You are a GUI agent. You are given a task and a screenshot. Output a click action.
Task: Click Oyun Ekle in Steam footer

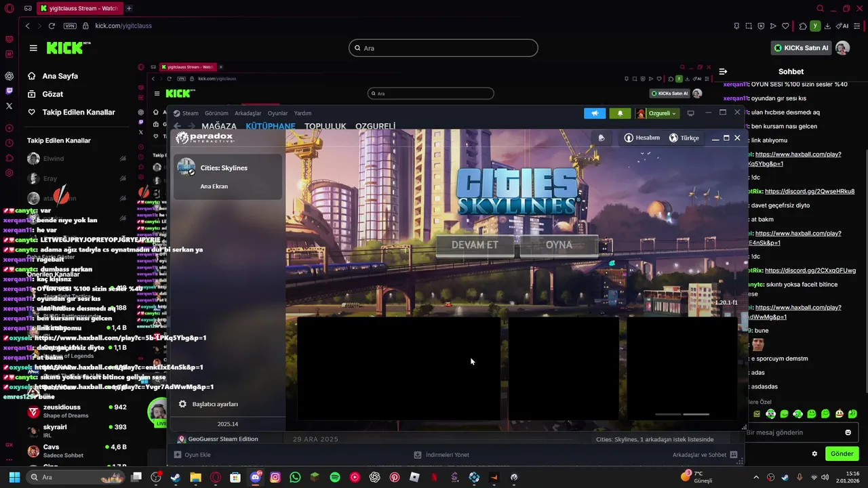point(193,455)
